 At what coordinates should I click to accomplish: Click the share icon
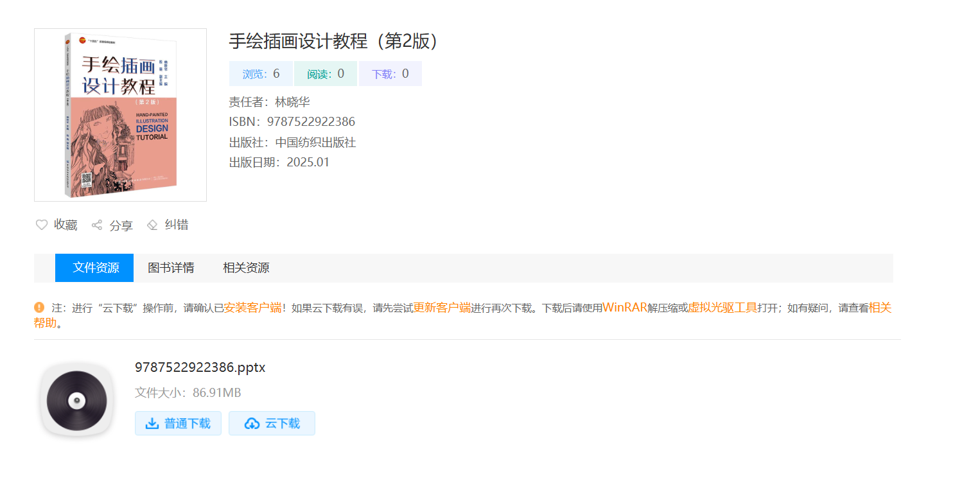(x=97, y=225)
